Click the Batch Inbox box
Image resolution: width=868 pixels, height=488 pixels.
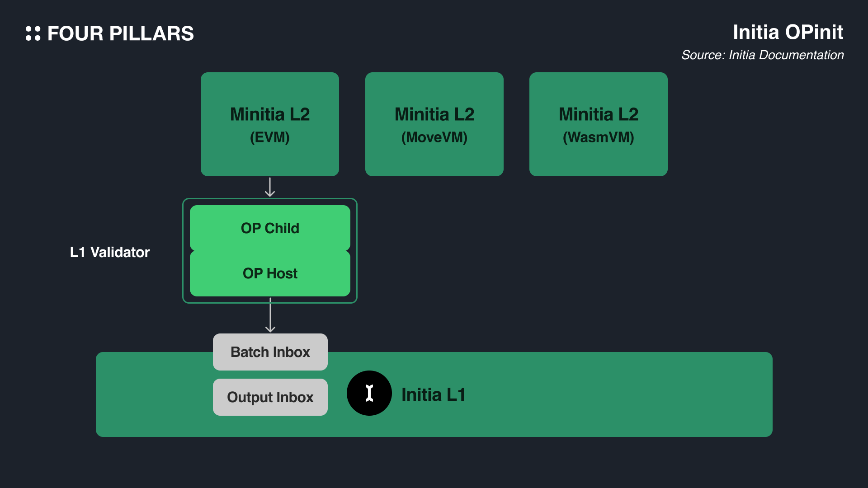pyautogui.click(x=270, y=352)
